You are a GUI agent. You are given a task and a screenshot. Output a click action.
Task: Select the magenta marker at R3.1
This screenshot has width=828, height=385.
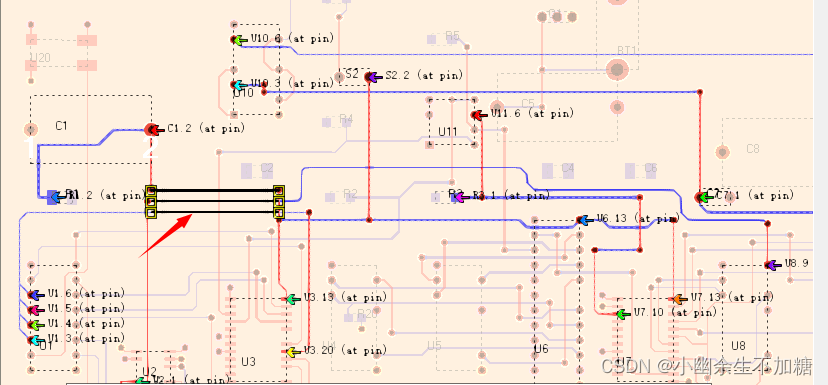click(x=462, y=197)
